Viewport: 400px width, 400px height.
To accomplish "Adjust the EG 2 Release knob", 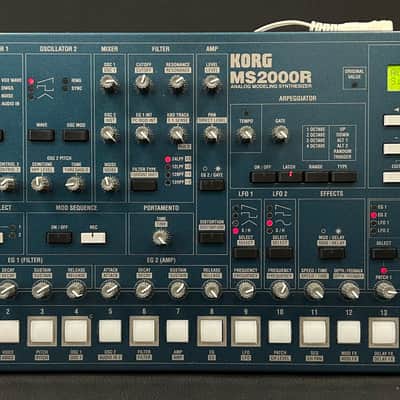I will coord(212,290).
